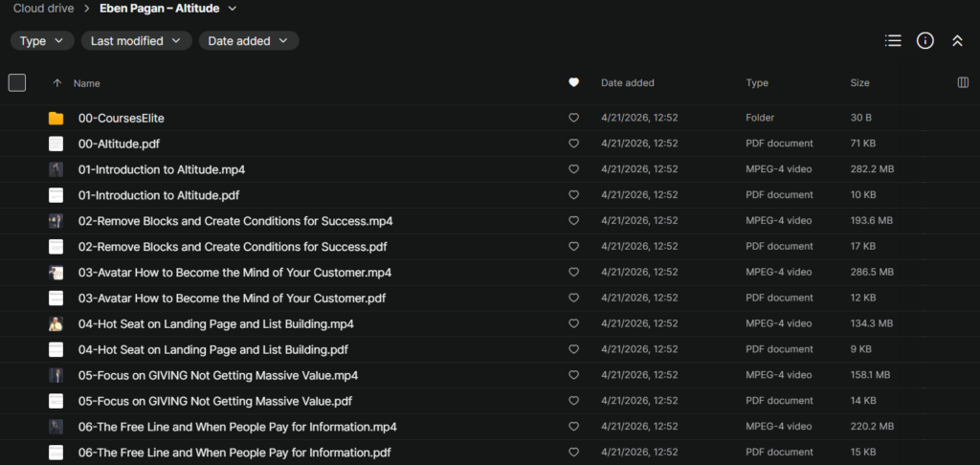Select 04-Hot Seat on Landing Page mp4
The image size is (980, 465).
click(216, 323)
